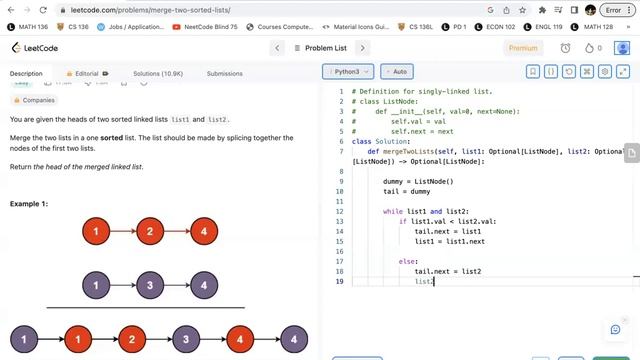Open the timer alarm clock icon
Viewport: 640px width, 360px height.
click(x=565, y=48)
